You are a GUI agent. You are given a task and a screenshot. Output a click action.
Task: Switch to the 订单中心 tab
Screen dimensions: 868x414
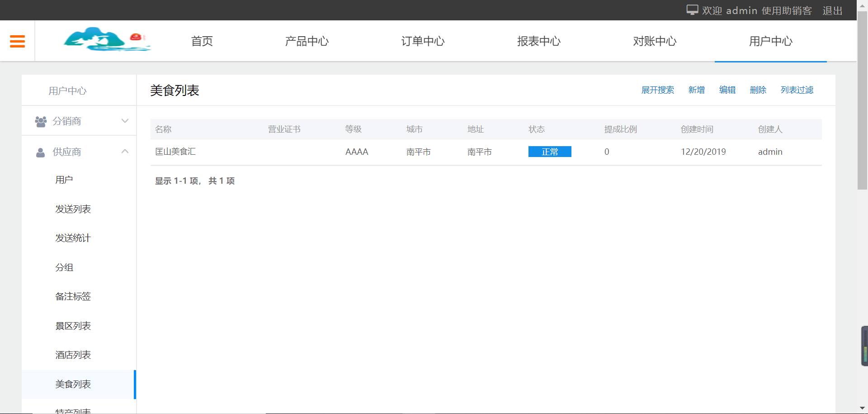[423, 41]
